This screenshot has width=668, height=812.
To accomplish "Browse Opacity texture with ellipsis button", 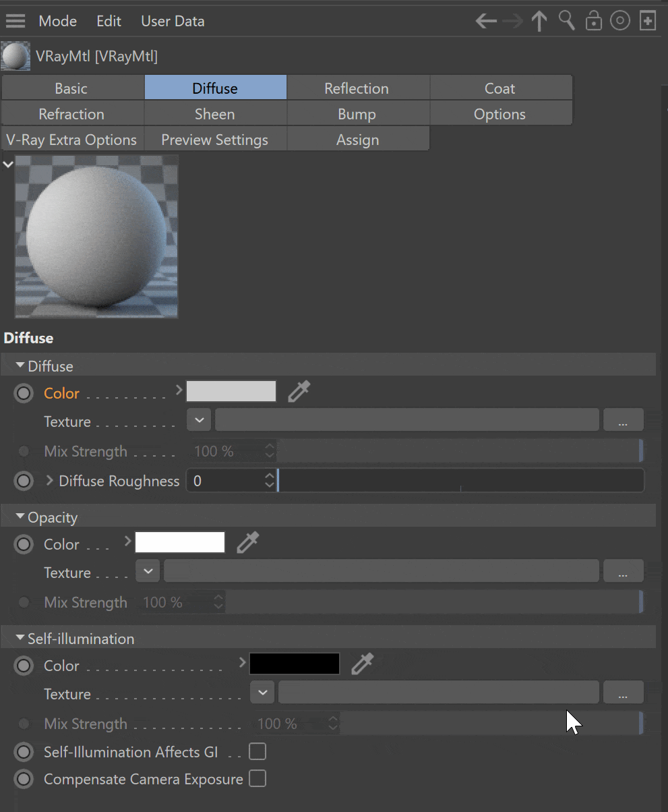I will pos(623,571).
